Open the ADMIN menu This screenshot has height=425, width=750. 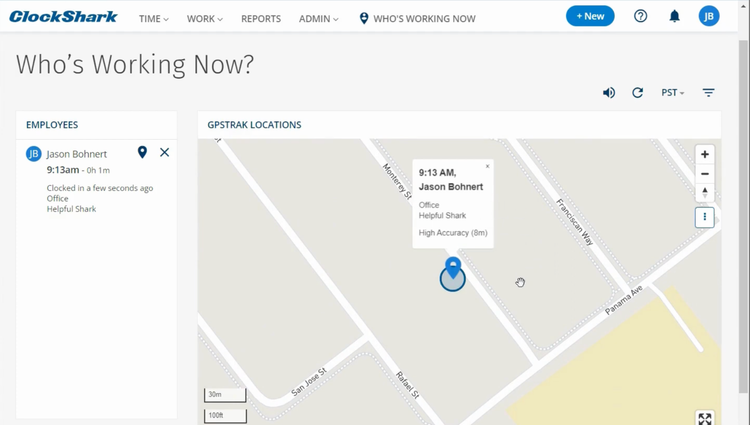point(319,19)
